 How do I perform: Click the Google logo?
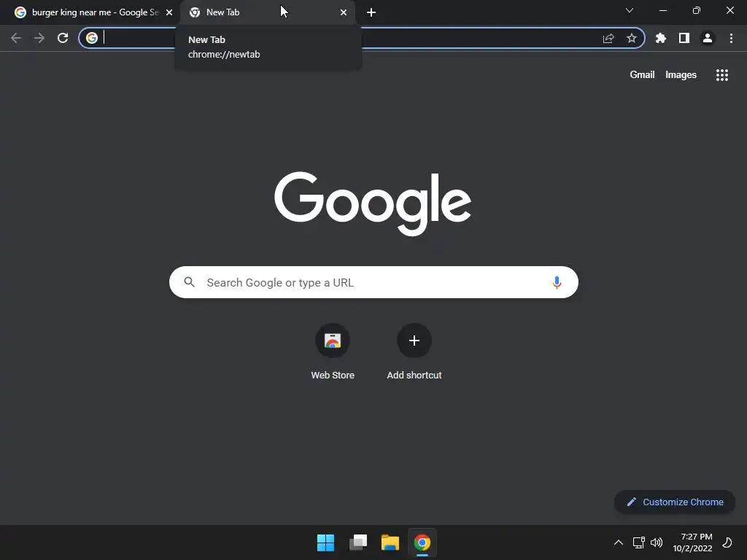[373, 204]
